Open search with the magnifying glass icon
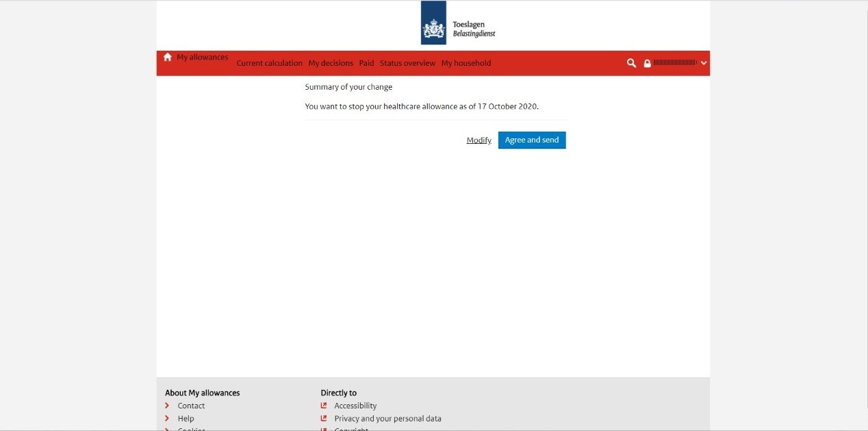Image resolution: width=868 pixels, height=431 pixels. [x=631, y=63]
